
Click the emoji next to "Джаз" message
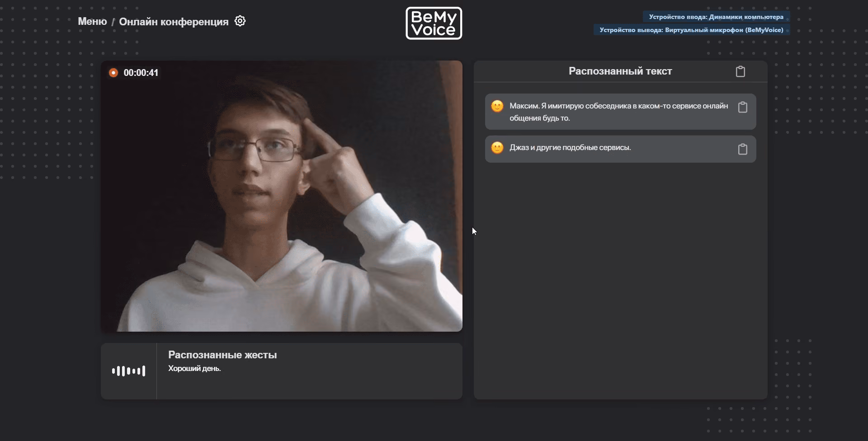point(497,148)
